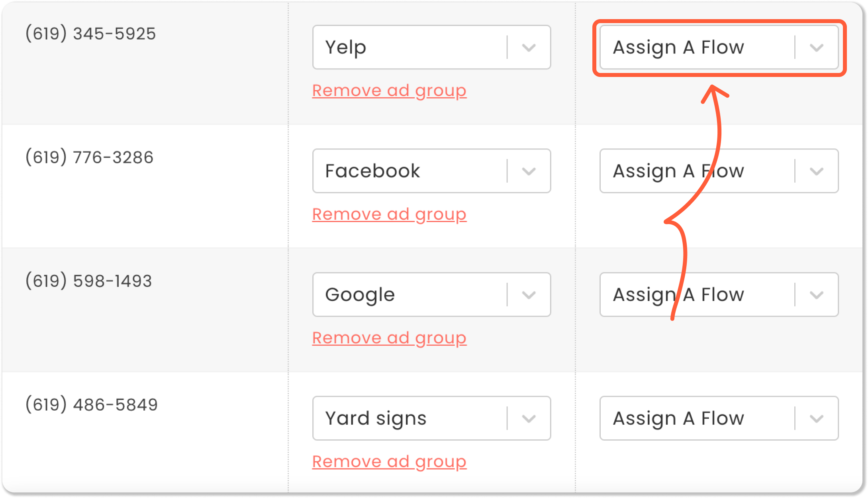Image resolution: width=868 pixels, height=498 pixels.
Task: Open the Google ad group dropdown
Action: tap(431, 295)
